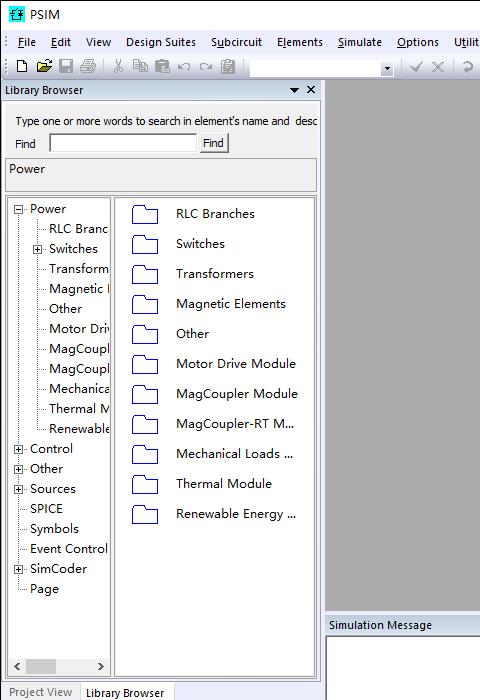Expand the Other top-level tree node
The width and height of the screenshot is (480, 700).
click(x=18, y=469)
